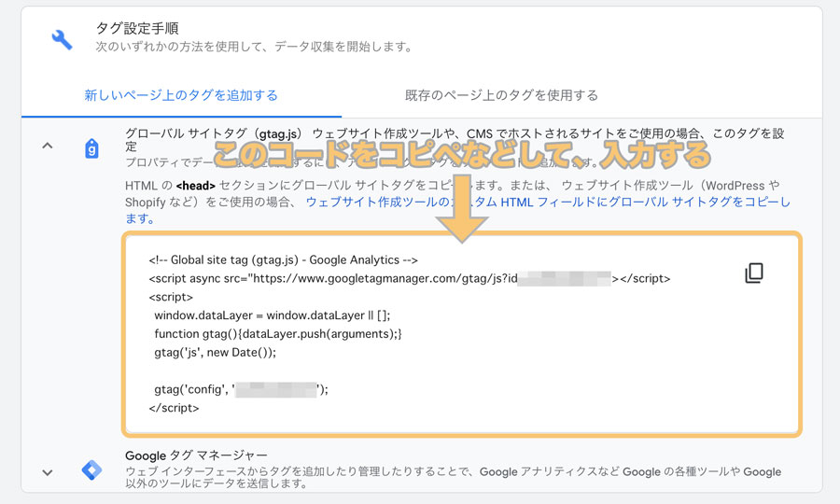This screenshot has height=504, width=840.
Task: Click the script async src line
Action: (410, 278)
